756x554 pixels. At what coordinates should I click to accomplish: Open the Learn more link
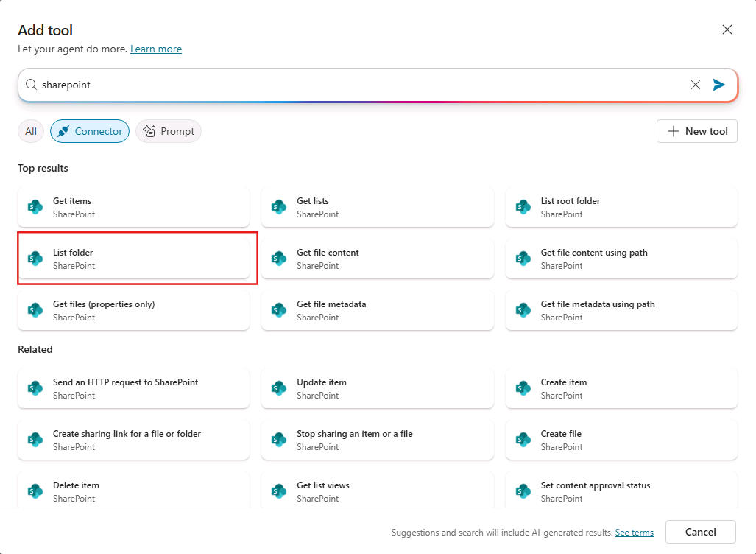[155, 49]
